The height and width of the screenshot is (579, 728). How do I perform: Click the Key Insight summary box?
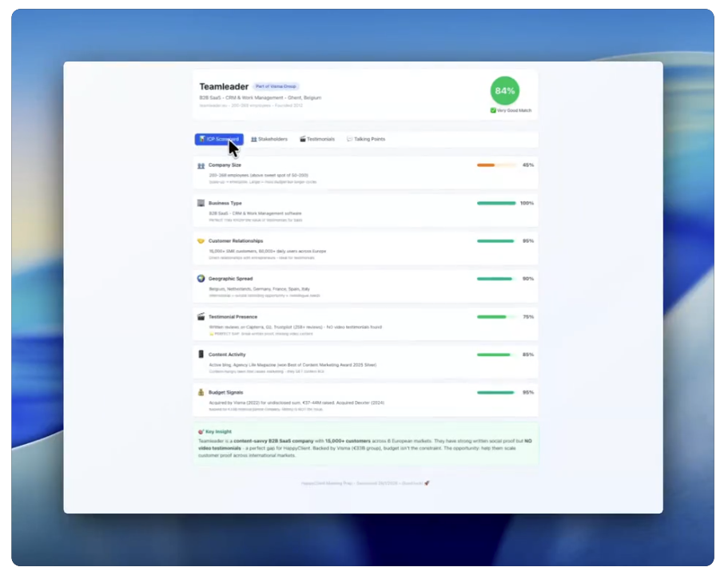[x=364, y=444]
